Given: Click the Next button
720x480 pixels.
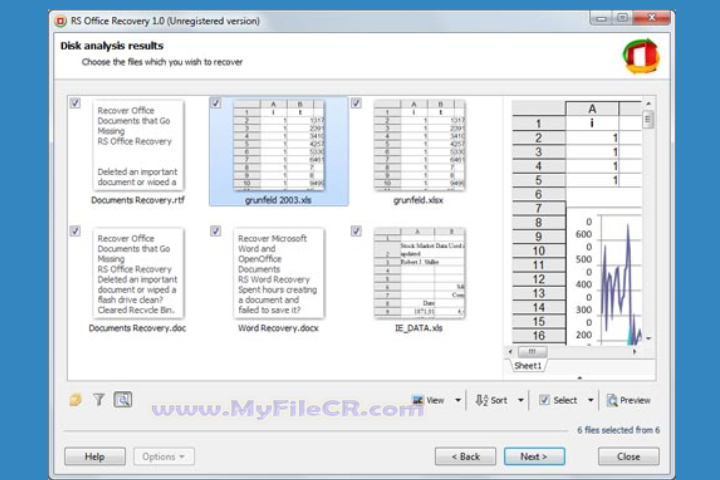Looking at the screenshot, I should tap(534, 457).
